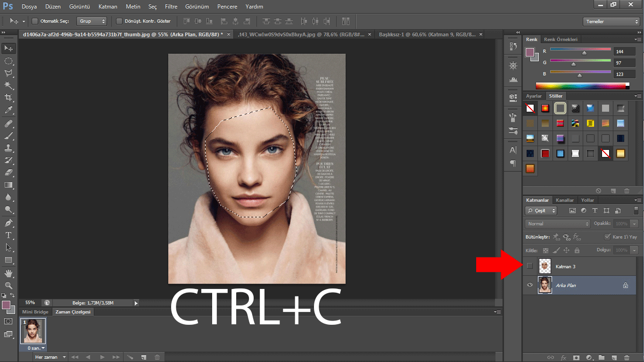The height and width of the screenshot is (362, 644).
Task: Open the Dolgu fill dropdown arrow
Action: 635,250
